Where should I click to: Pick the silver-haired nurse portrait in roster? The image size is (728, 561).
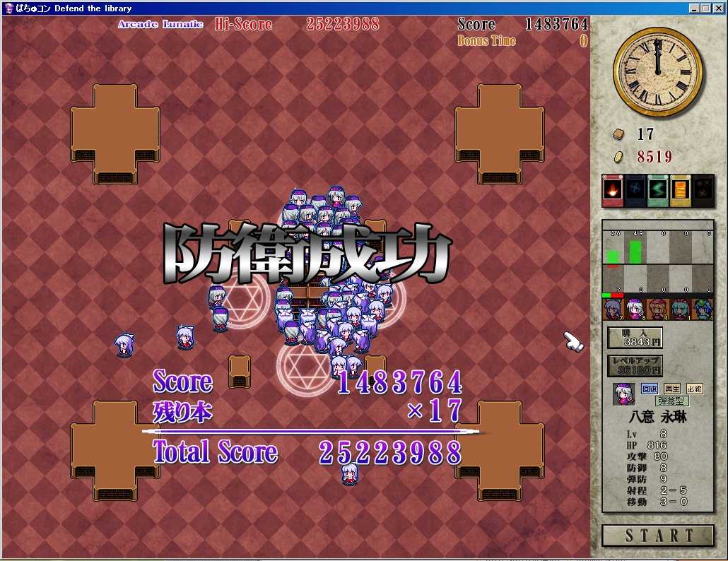point(635,309)
